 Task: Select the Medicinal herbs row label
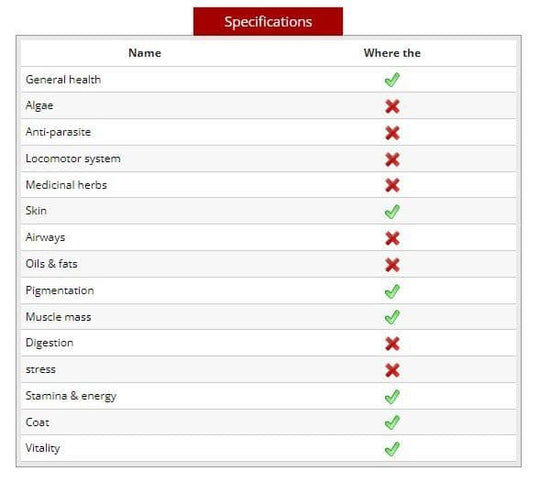pos(66,185)
